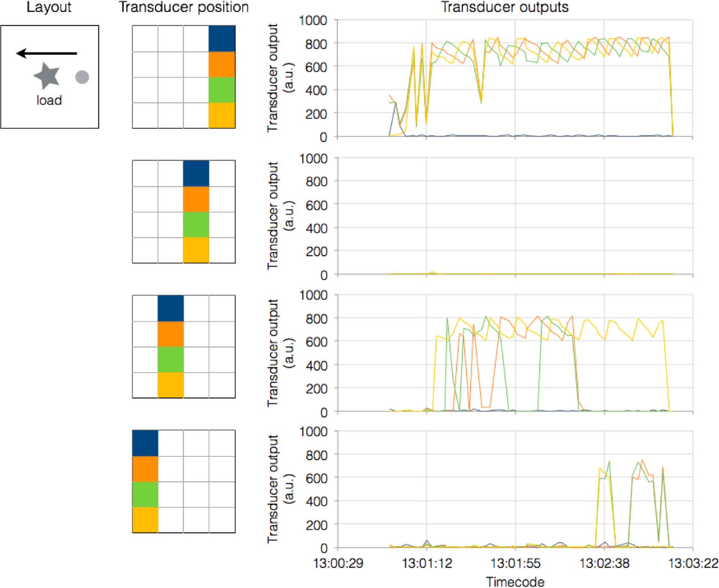Pick the orange square in the third position grid

[x=171, y=334]
